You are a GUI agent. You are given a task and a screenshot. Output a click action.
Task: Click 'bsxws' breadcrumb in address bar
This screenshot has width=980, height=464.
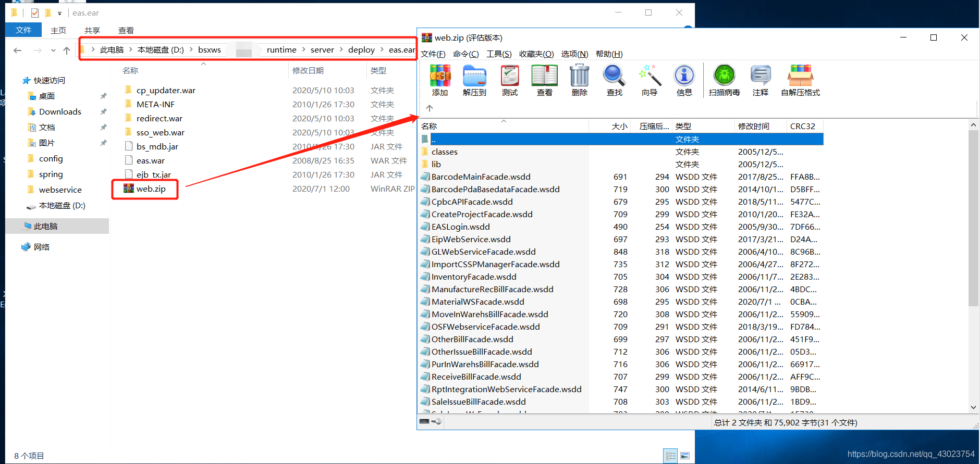click(210, 50)
